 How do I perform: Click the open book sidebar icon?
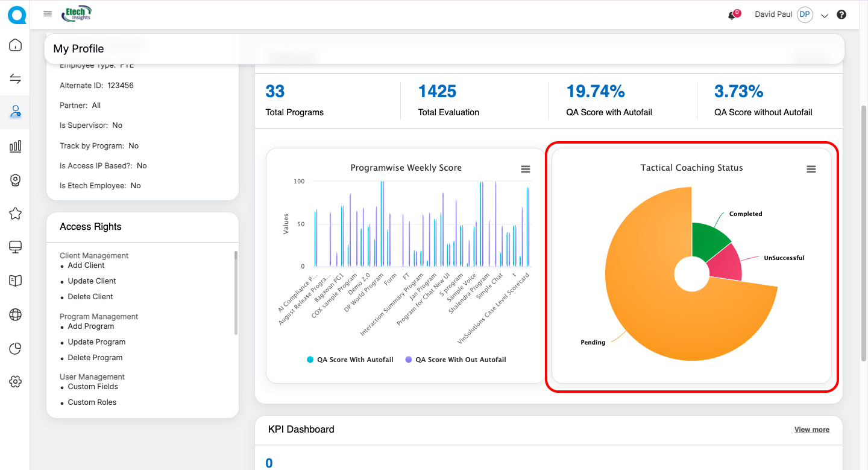[16, 281]
